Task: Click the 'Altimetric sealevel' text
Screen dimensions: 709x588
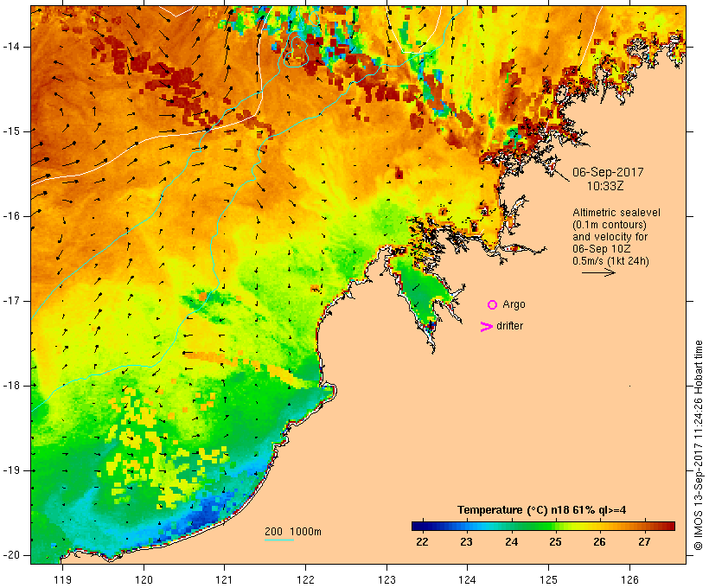Action: tap(616, 213)
